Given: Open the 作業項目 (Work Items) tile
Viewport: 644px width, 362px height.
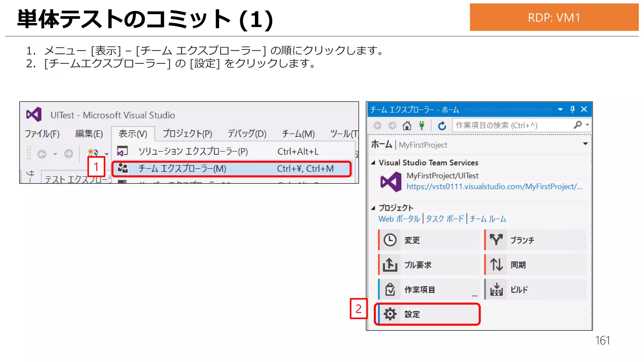Looking at the screenshot, I should tap(429, 289).
